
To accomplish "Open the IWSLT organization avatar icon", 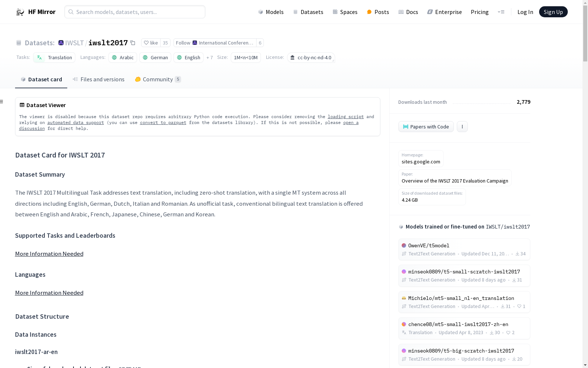I will click(x=61, y=43).
